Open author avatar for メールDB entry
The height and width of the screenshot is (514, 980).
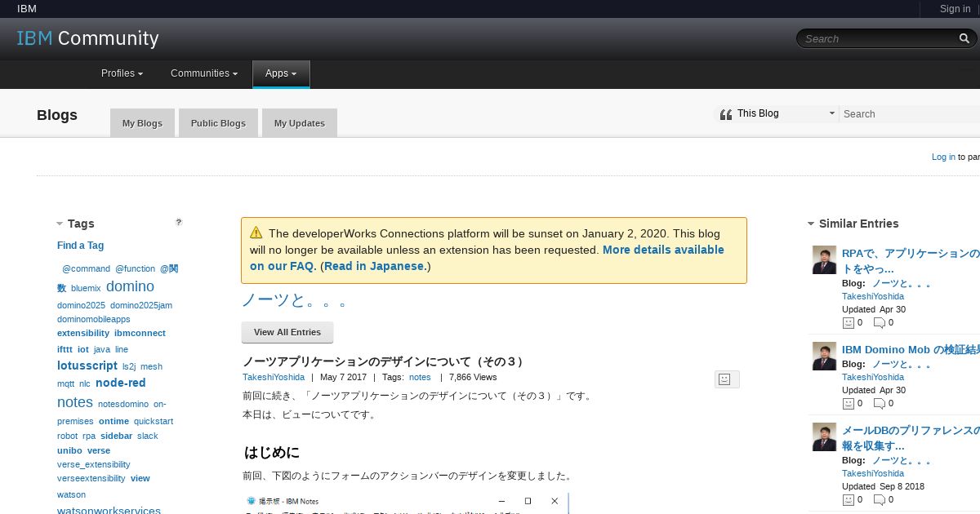824,436
